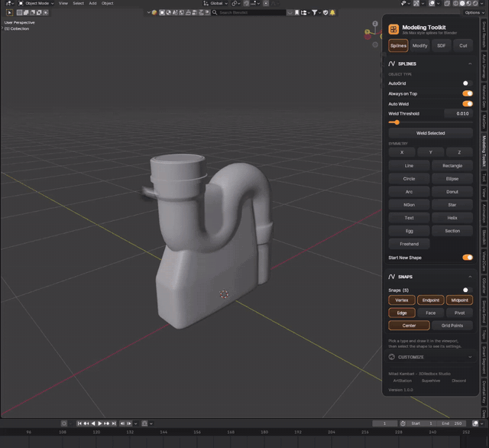Click the current frame number field
Viewport: 489px width, 448px height.
(384, 424)
